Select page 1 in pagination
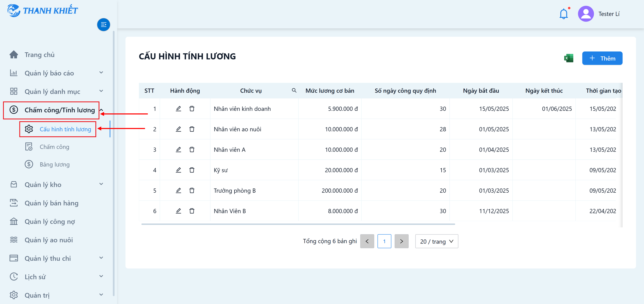The height and width of the screenshot is (304, 644). (x=384, y=241)
